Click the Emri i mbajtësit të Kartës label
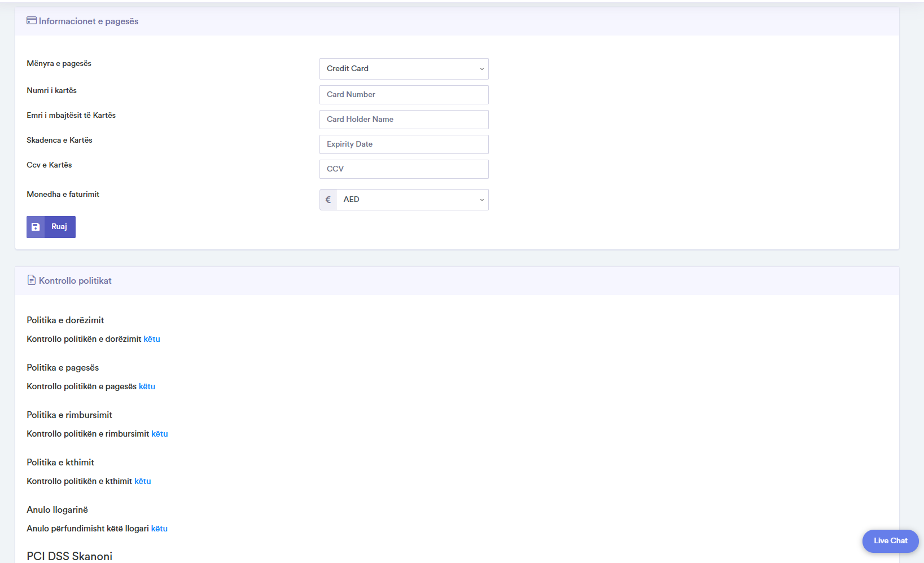This screenshot has width=924, height=563. tap(71, 116)
